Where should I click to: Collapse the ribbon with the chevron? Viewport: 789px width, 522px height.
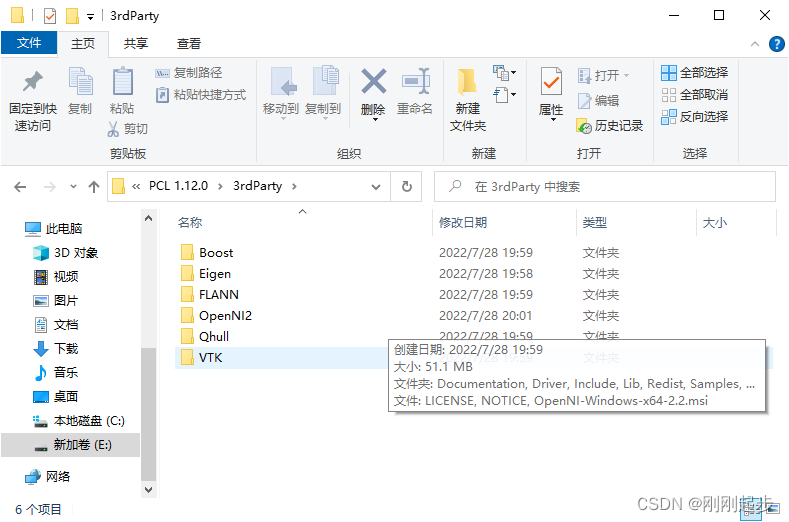[x=754, y=44]
